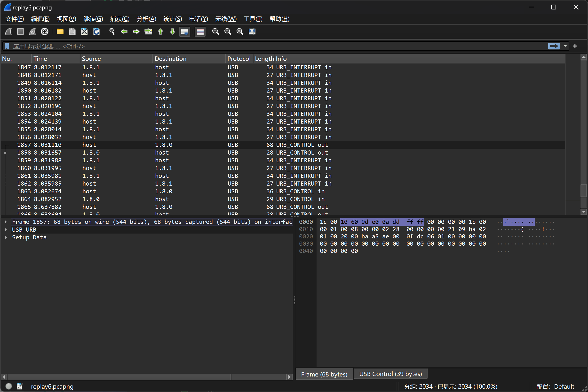Toggle packet colorization rules
The image size is (588, 392).
pos(200,32)
